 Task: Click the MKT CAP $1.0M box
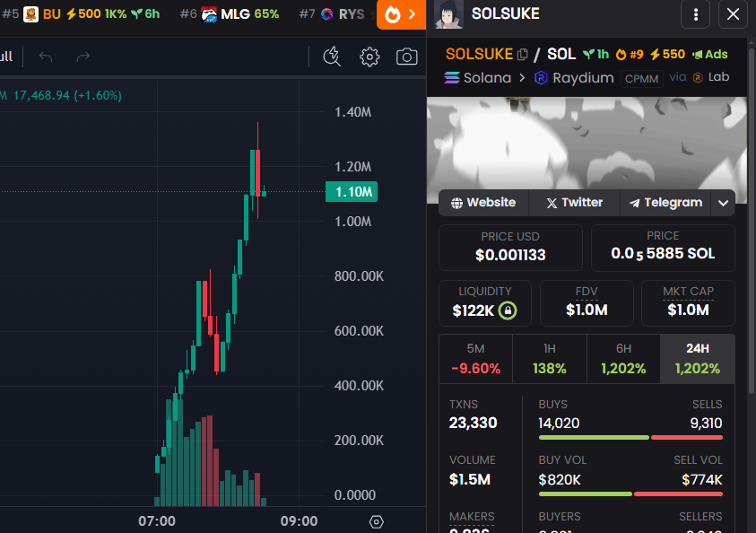coord(688,303)
